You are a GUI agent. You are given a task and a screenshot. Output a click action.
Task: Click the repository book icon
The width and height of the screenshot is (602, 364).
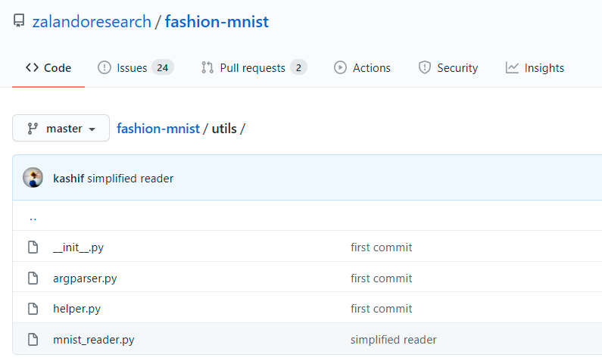click(x=19, y=21)
